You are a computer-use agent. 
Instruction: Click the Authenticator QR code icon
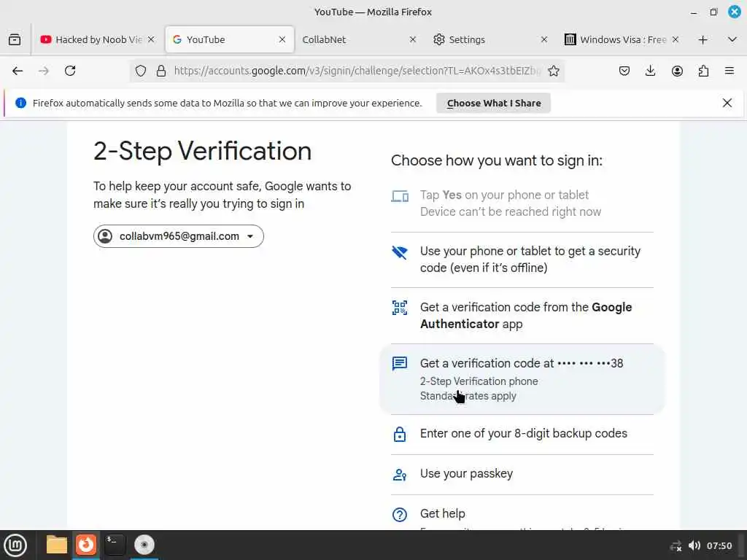tap(399, 308)
